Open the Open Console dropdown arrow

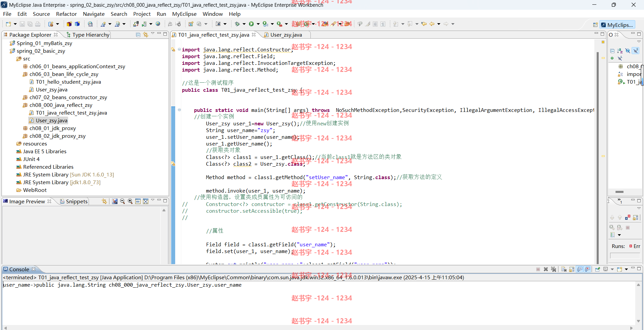626,269
